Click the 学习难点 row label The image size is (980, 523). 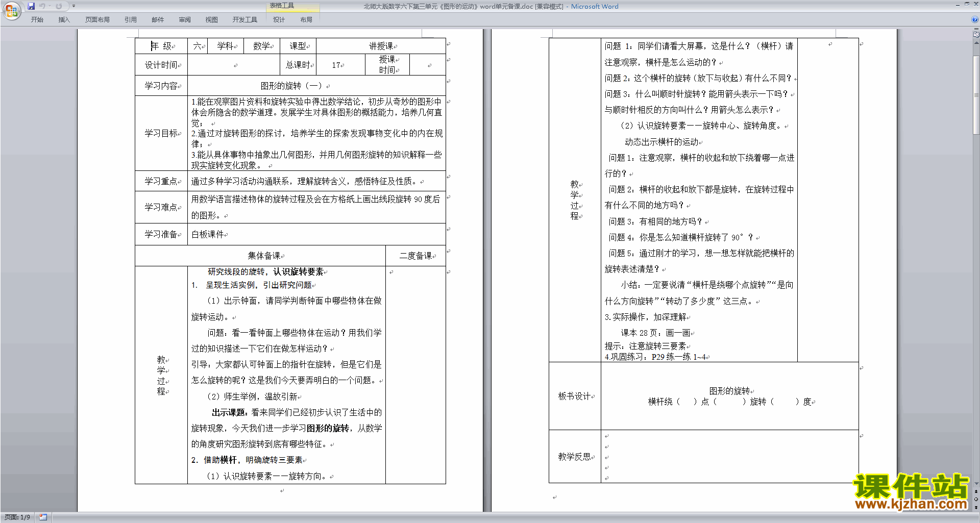point(161,207)
